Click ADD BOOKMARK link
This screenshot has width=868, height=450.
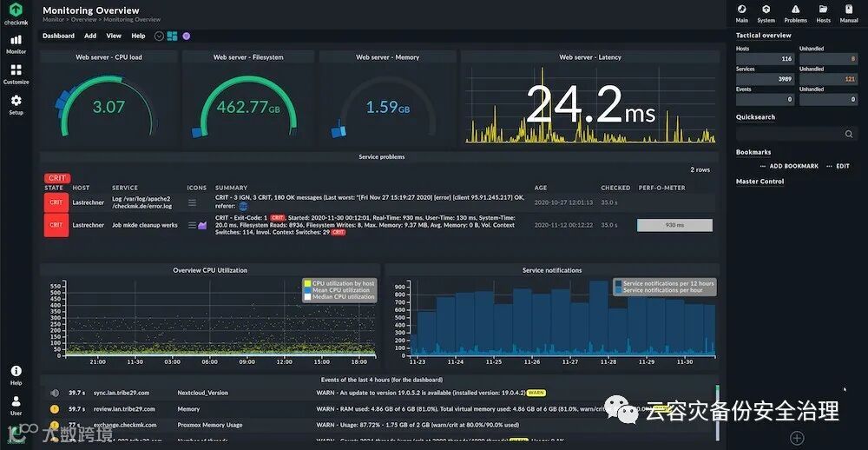click(x=794, y=166)
